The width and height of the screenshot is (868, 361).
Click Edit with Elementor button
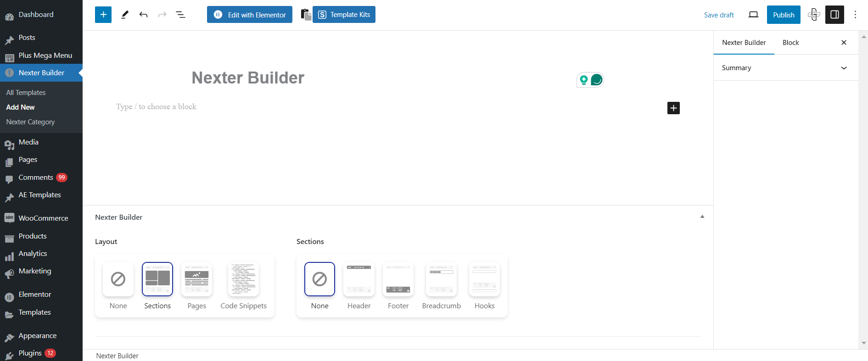coord(250,15)
